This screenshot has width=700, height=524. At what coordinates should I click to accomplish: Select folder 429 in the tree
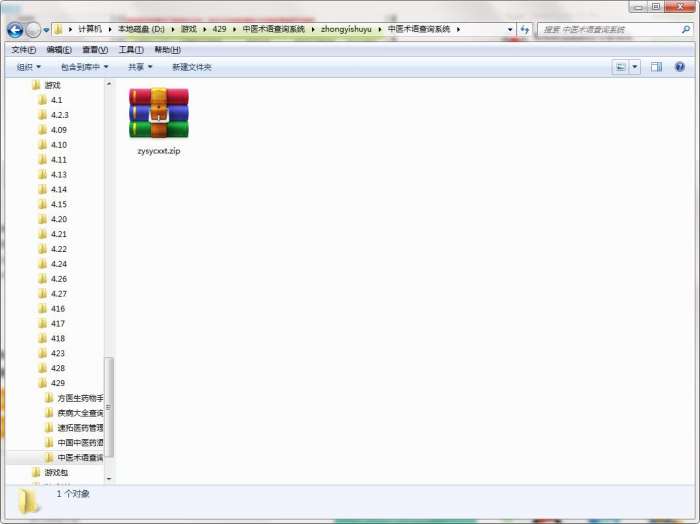(58, 383)
